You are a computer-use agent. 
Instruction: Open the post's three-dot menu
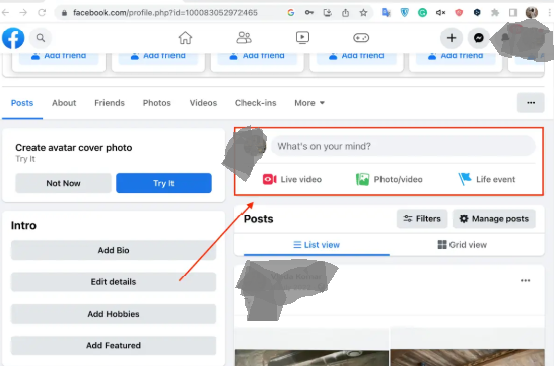click(x=525, y=281)
